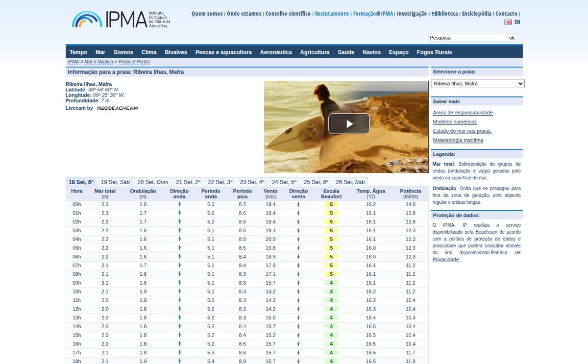Click Potência value 14.0 in 00h row

point(411,204)
